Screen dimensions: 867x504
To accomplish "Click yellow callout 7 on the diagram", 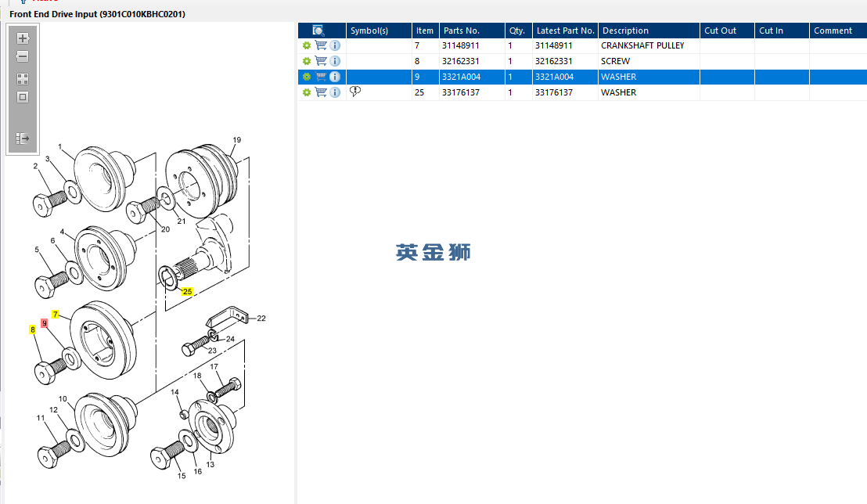I will click(x=56, y=315).
